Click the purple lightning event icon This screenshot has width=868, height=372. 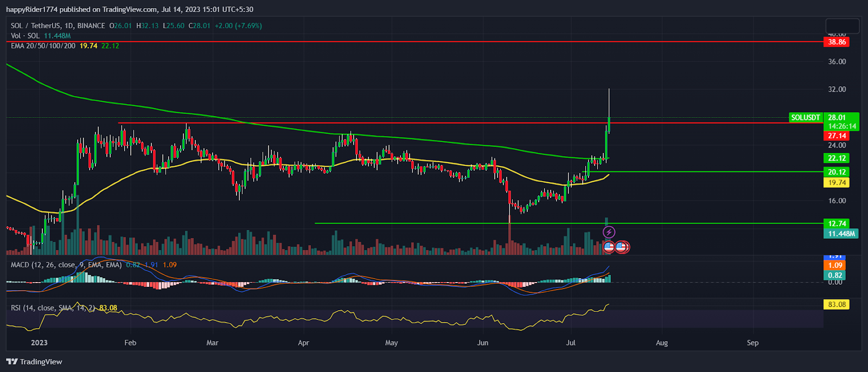click(x=609, y=233)
